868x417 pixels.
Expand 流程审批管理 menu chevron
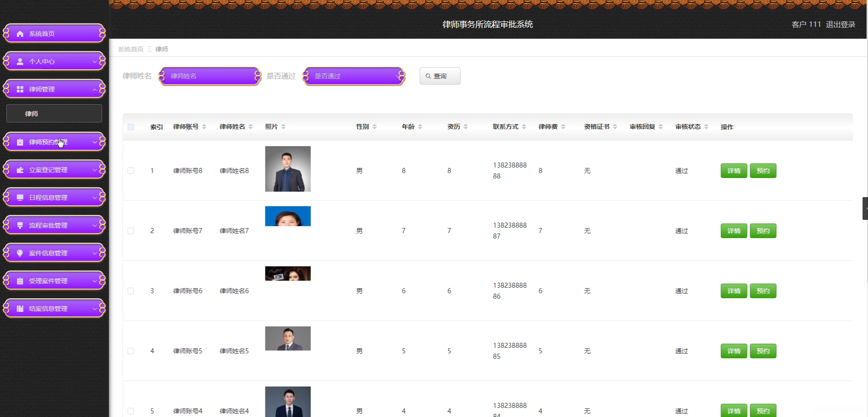click(x=95, y=225)
